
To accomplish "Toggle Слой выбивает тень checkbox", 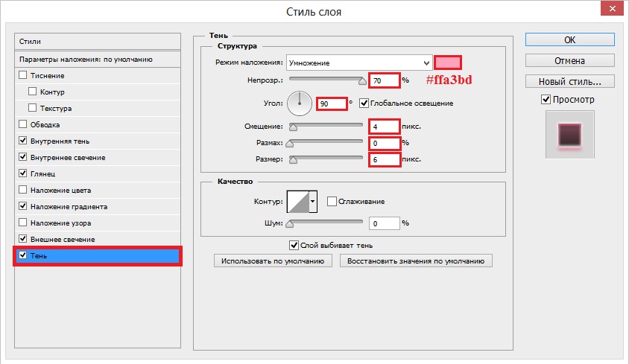I will [294, 245].
